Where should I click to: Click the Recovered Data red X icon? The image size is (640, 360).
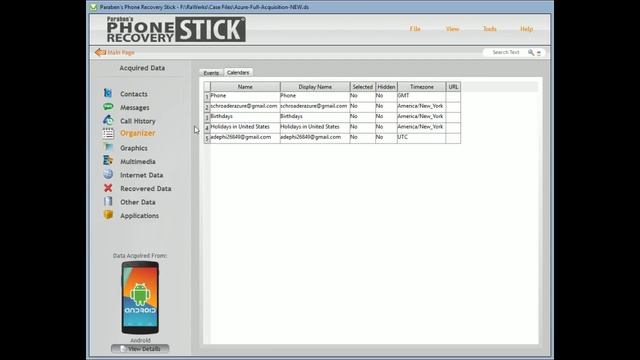coord(108,188)
